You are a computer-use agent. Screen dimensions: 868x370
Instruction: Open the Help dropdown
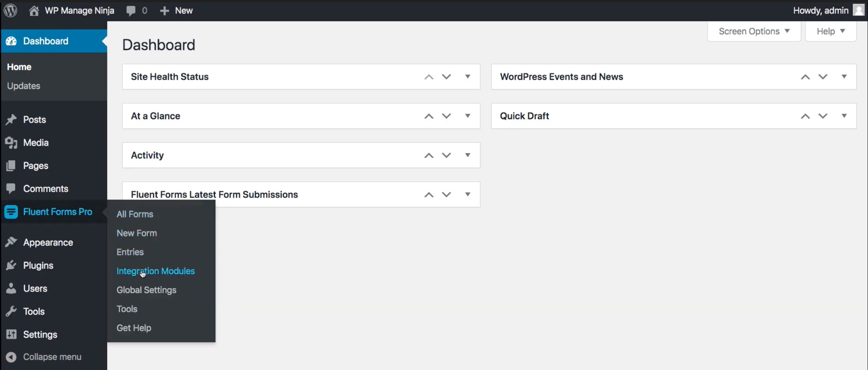[x=831, y=31]
